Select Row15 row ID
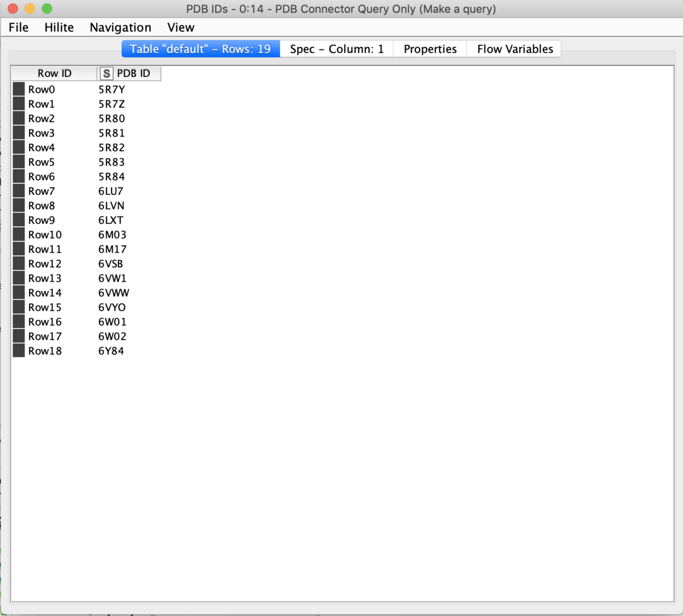Screen dimensions: 683x616 tap(45, 307)
